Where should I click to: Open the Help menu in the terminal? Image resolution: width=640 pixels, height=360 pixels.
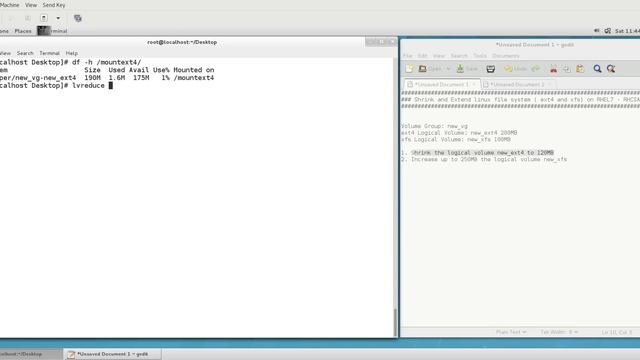click(71, 53)
